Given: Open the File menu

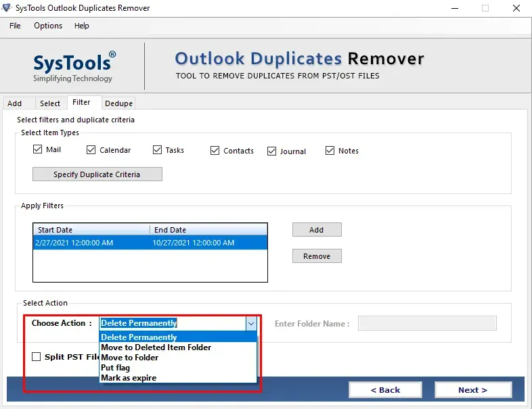Looking at the screenshot, I should (x=15, y=26).
